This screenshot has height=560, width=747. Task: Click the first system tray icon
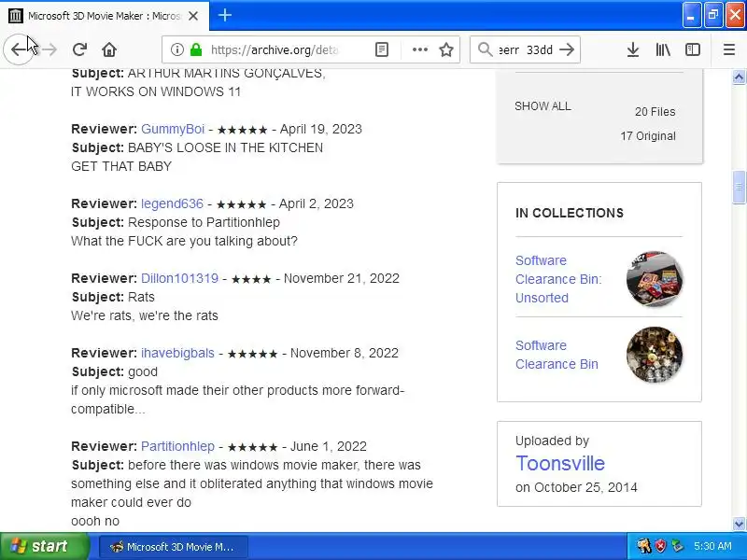point(644,546)
